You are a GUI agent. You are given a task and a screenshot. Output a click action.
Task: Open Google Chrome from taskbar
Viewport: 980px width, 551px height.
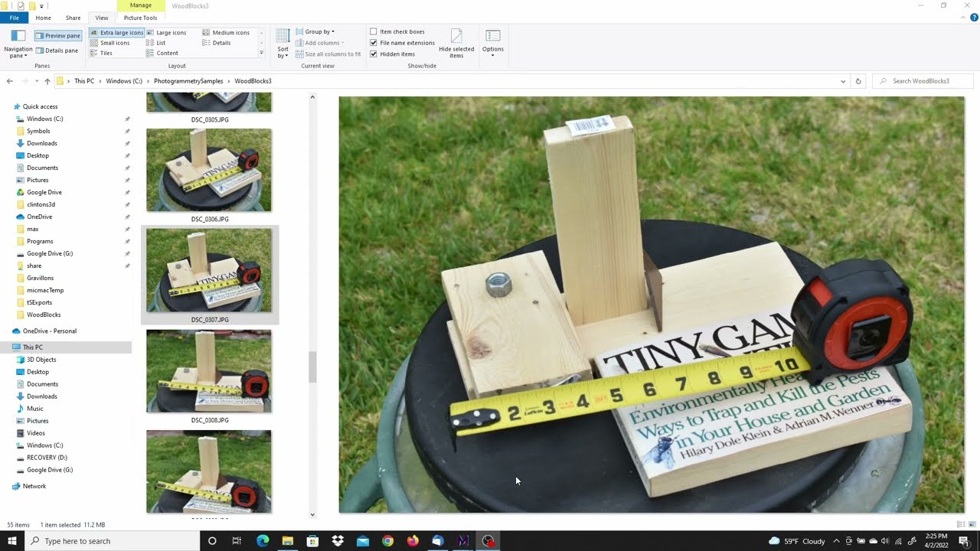click(387, 541)
